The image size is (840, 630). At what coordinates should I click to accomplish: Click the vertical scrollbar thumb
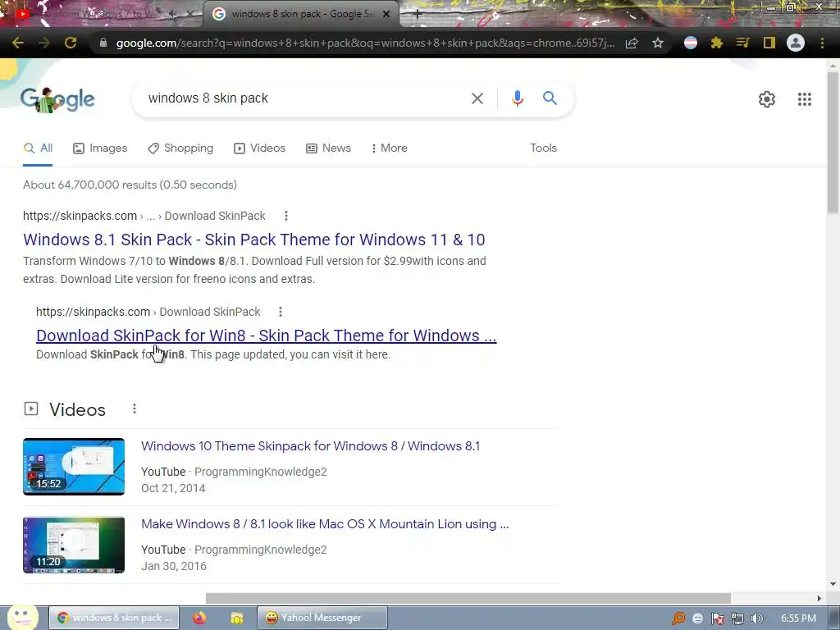click(833, 143)
